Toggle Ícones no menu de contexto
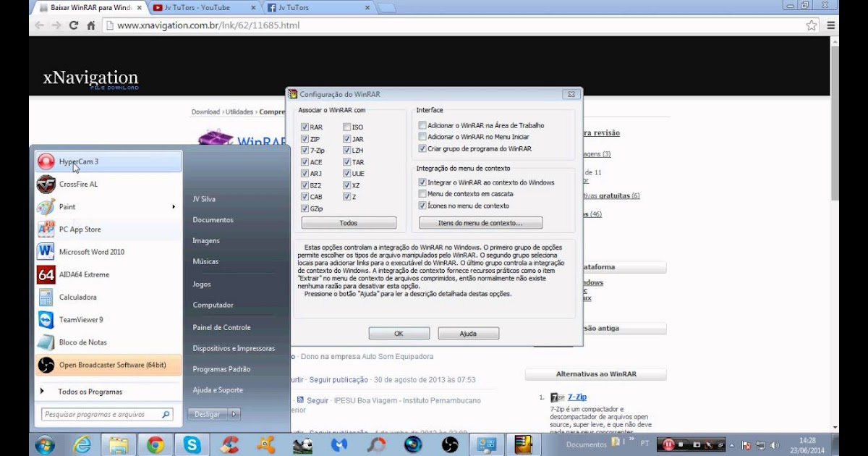The image size is (868, 456). (422, 206)
